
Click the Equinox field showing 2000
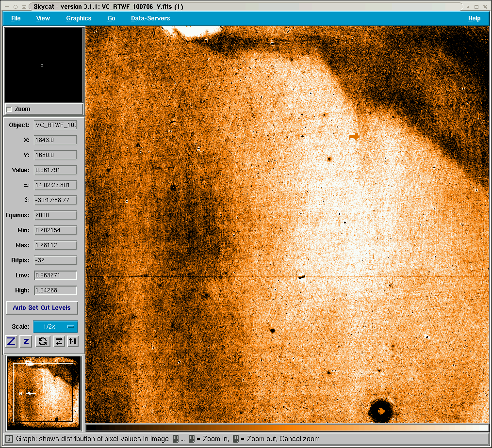[55, 215]
